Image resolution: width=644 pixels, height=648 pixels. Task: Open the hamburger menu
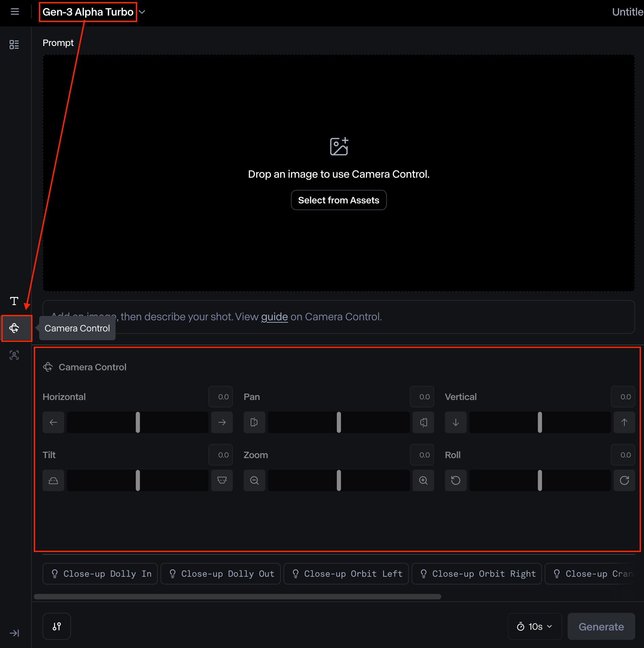(15, 12)
